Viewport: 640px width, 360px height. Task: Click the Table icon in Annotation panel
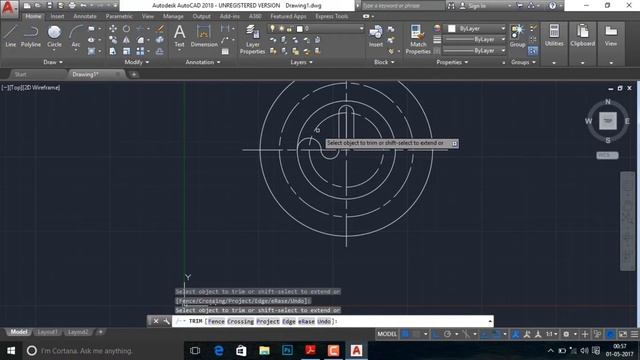coord(225,51)
